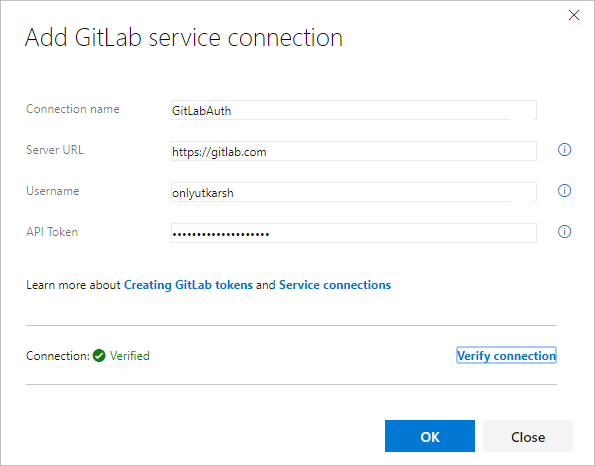
Task: Click the green verified checkmark icon
Action: (x=99, y=356)
